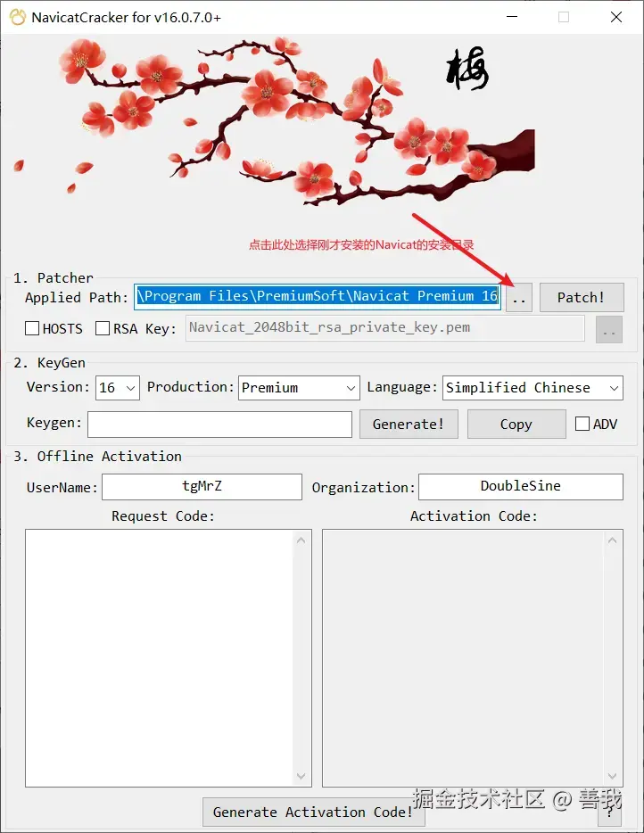The width and height of the screenshot is (644, 833).
Task: Close the NavicatCracker window
Action: pyautogui.click(x=616, y=17)
